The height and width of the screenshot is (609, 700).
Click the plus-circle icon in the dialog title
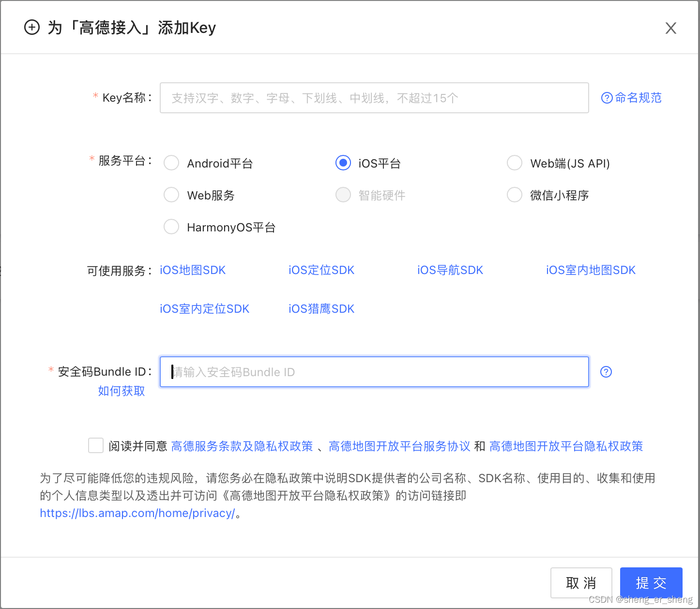click(x=32, y=28)
